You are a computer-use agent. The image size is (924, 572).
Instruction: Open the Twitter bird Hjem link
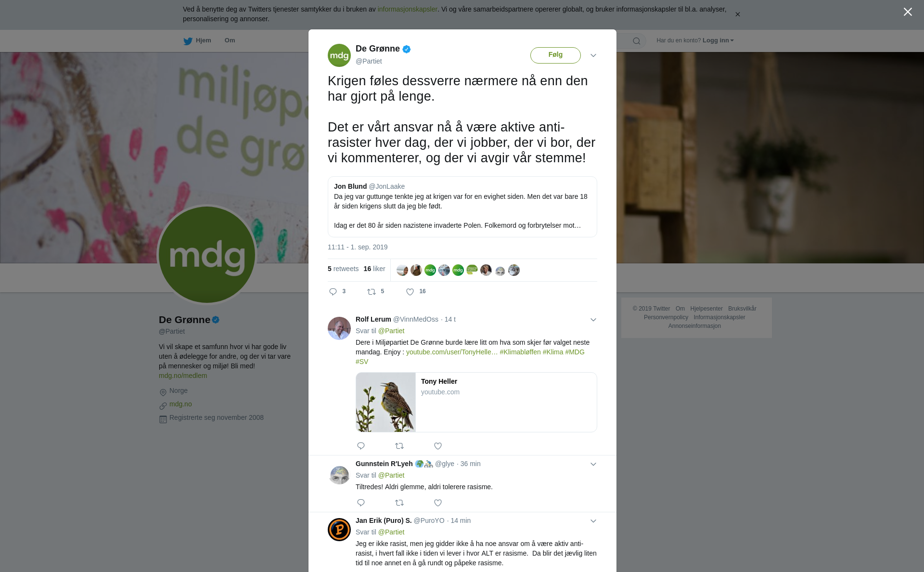click(197, 40)
